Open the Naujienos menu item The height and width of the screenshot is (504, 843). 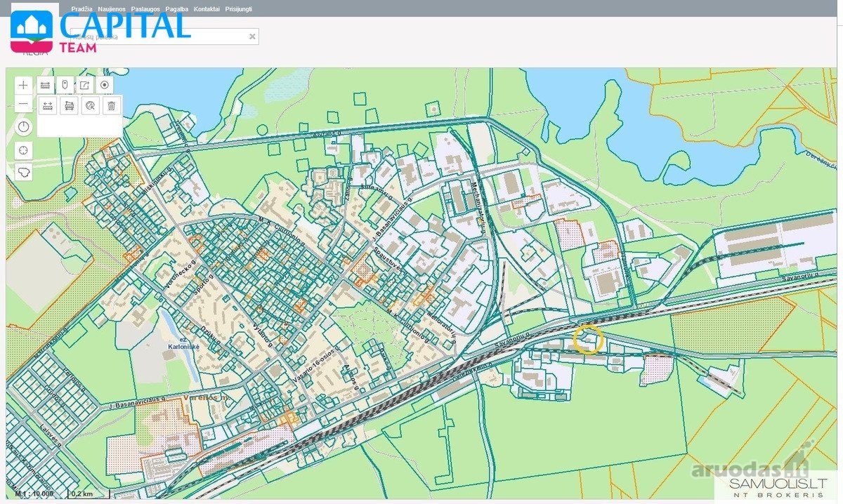pyautogui.click(x=112, y=9)
